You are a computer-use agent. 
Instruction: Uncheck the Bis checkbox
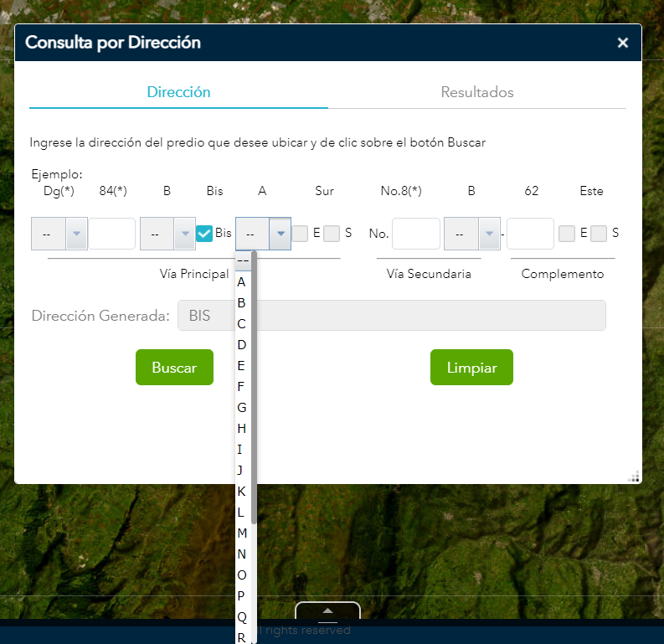(x=203, y=234)
